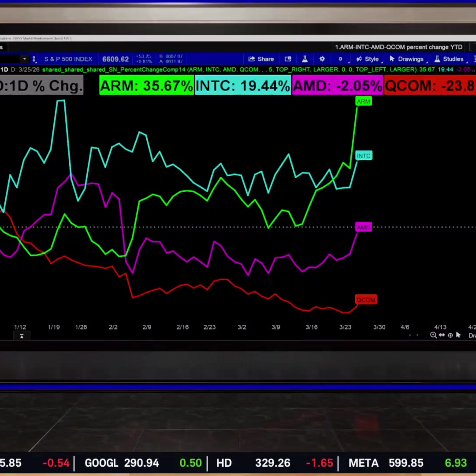Click the zoom magnifier icon below chart
The height and width of the screenshot is (476, 476).
(433, 335)
